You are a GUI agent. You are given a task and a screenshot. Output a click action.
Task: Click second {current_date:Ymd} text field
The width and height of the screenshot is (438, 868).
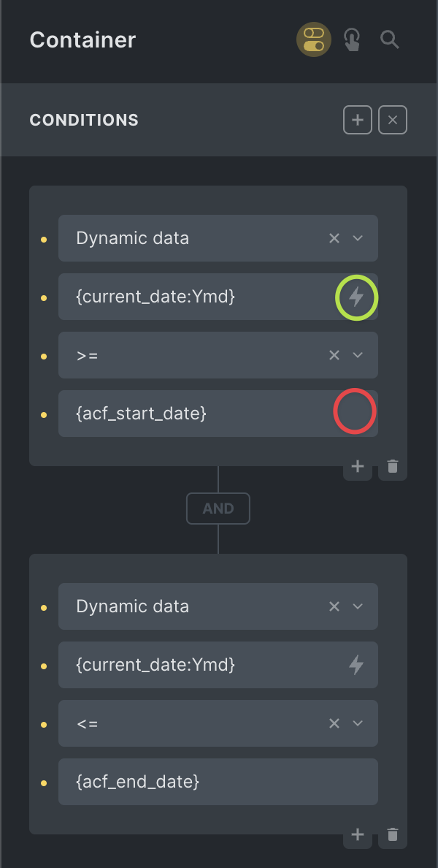(218, 665)
